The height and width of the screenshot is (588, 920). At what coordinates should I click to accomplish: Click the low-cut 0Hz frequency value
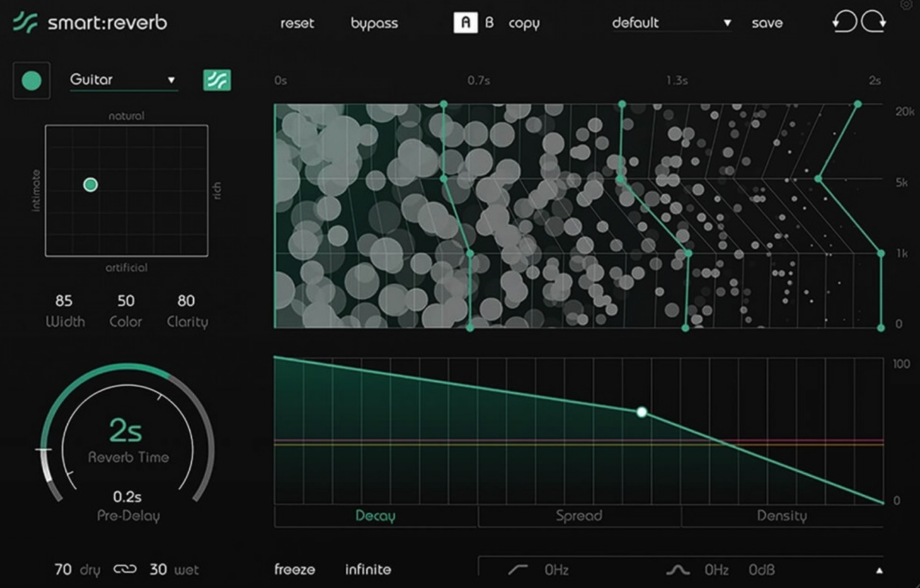point(557,569)
